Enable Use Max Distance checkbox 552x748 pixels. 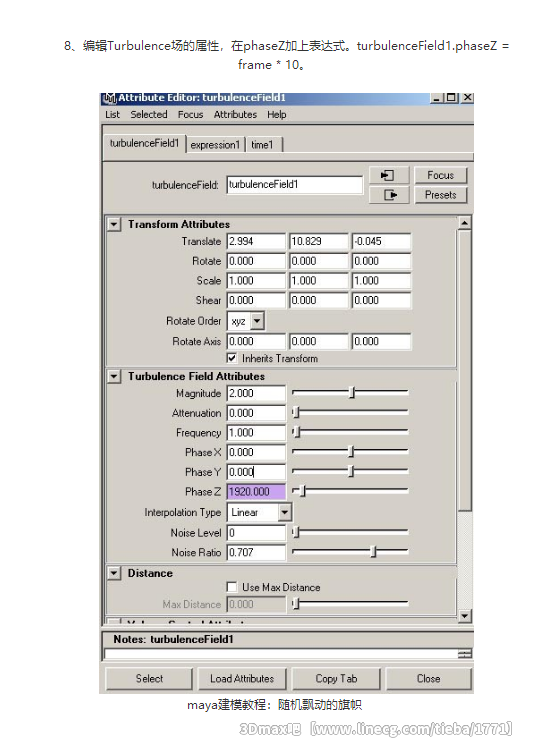[x=232, y=587]
